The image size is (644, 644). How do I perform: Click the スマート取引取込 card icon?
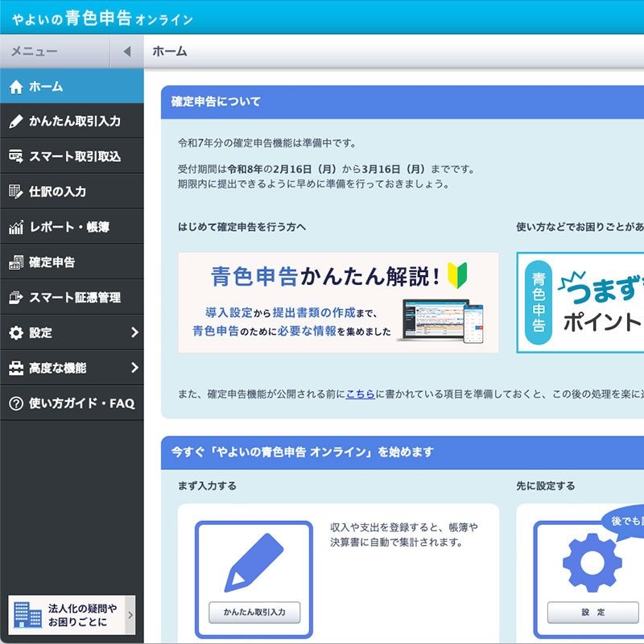tap(16, 157)
